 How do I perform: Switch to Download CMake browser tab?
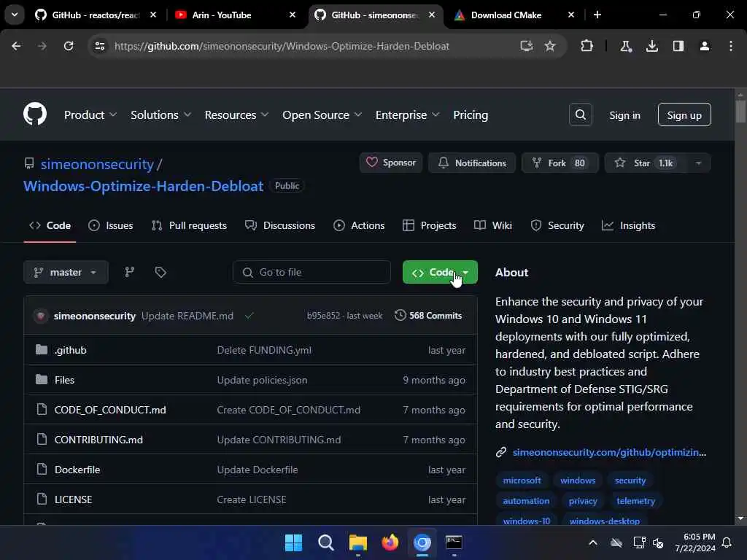pyautogui.click(x=514, y=15)
